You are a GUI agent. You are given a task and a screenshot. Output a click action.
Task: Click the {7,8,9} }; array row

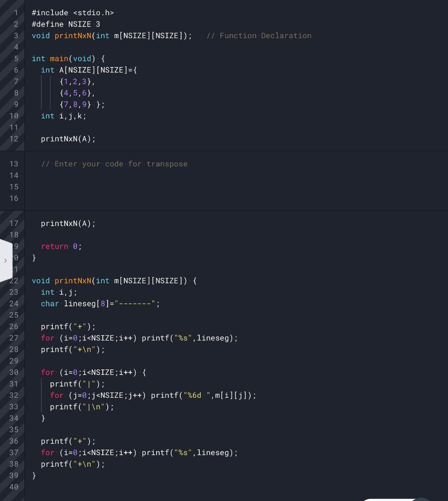click(82, 105)
